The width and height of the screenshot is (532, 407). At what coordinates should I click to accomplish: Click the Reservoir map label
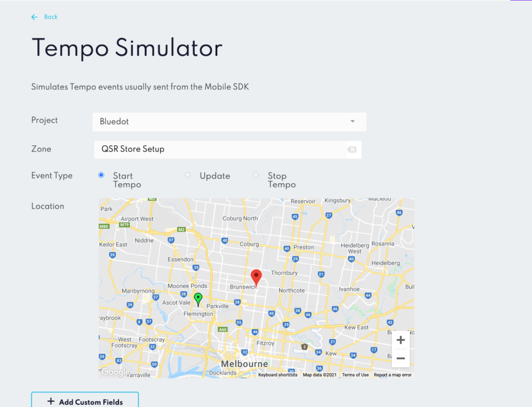point(303,201)
